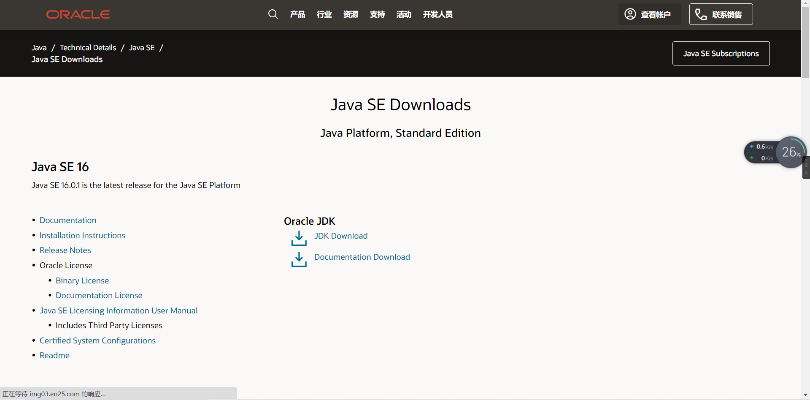The width and height of the screenshot is (810, 400).
Task: Open the search magnifier icon
Action: click(273, 14)
